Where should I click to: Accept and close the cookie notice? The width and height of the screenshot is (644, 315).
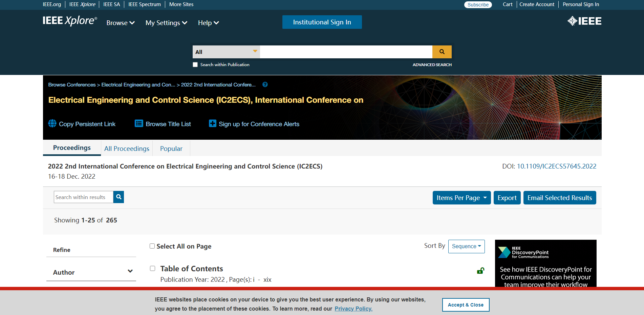[x=466, y=305]
